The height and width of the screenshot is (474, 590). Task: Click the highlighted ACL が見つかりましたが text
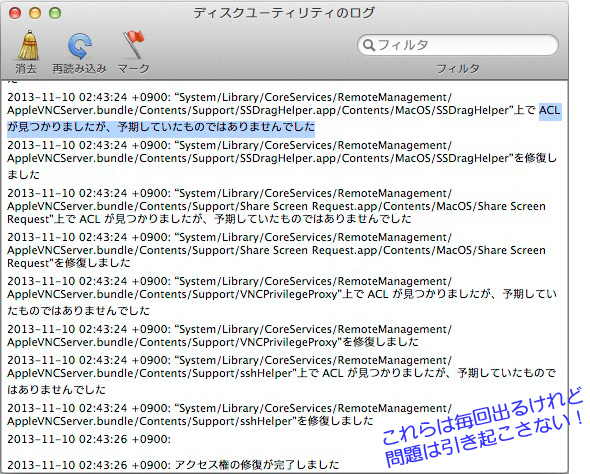[161, 127]
